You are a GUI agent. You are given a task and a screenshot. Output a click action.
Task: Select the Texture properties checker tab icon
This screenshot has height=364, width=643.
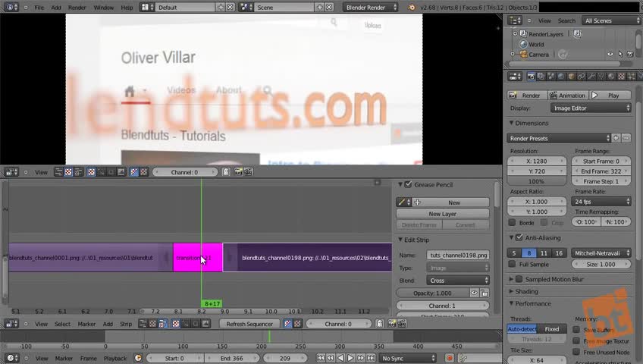[x=621, y=77]
